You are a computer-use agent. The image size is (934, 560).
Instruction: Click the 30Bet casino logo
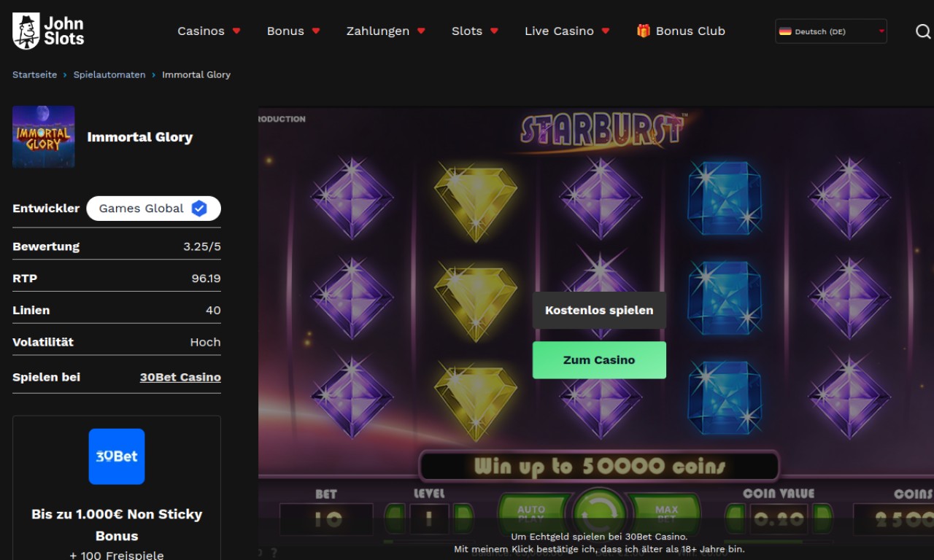[x=117, y=456]
